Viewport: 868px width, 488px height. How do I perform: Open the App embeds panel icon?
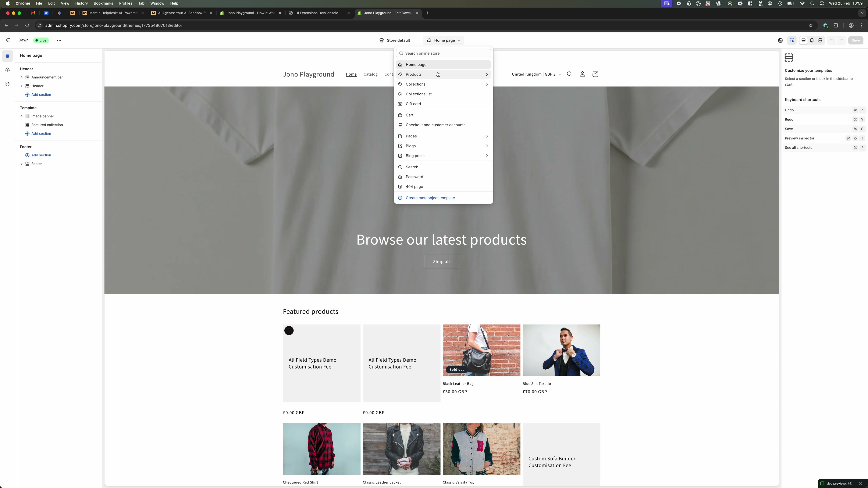coord(7,84)
